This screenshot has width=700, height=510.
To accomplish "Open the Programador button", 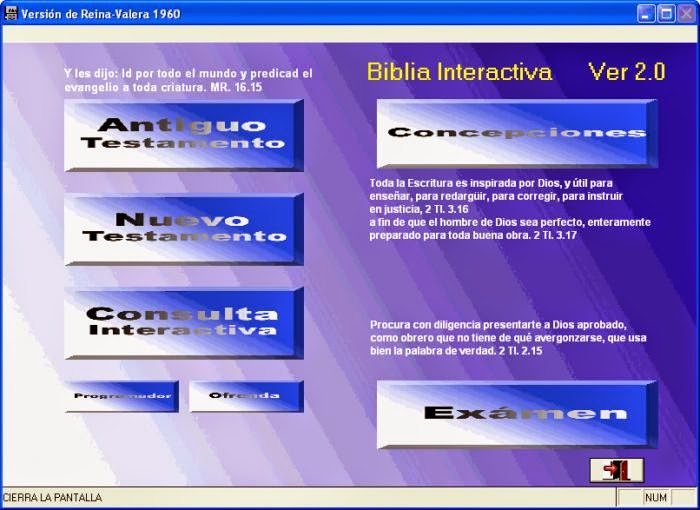I will (x=122, y=396).
